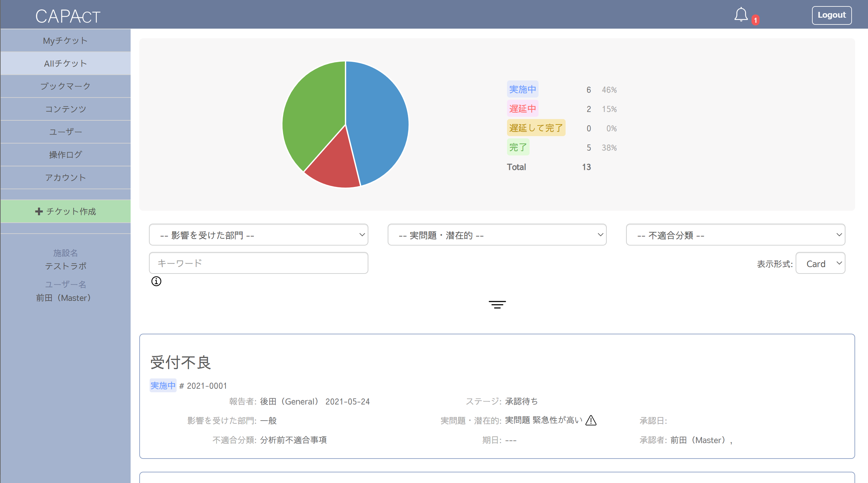
Task: Go to Myチケット menu item
Action: (x=65, y=41)
